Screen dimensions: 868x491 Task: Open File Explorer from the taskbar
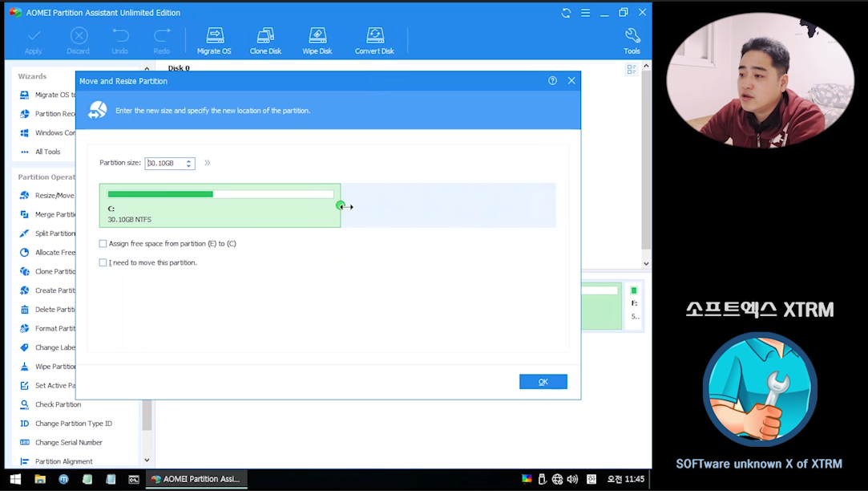40,479
